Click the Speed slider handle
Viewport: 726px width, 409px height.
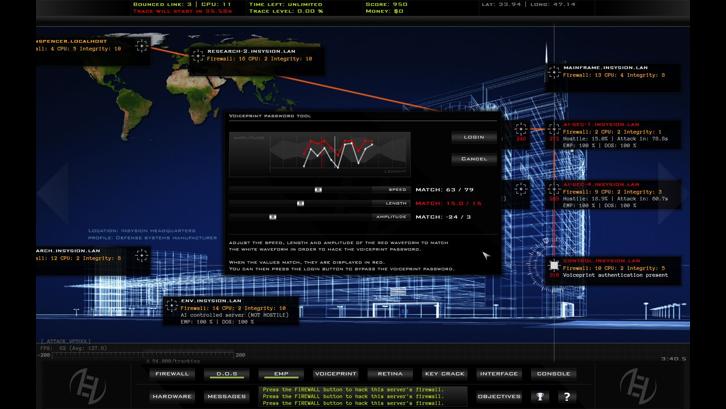tap(318, 189)
